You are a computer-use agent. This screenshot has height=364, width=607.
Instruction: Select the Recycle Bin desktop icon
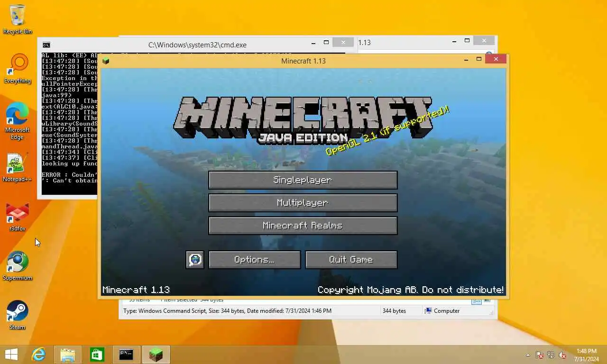tap(18, 19)
